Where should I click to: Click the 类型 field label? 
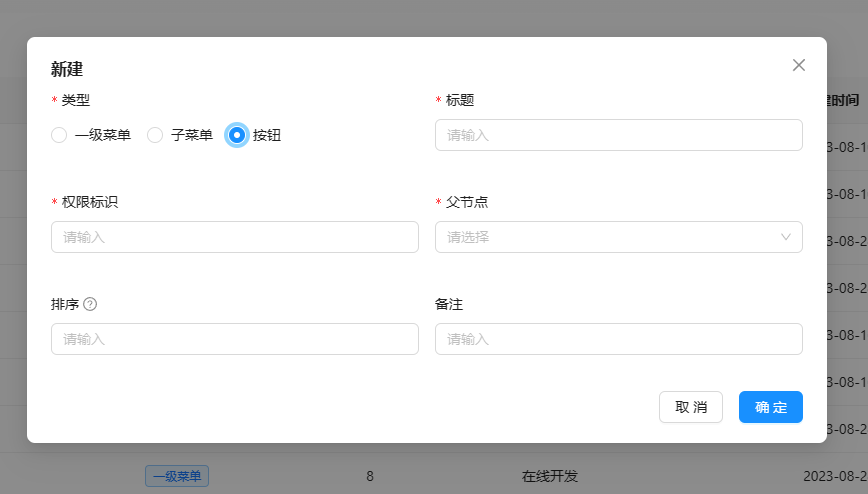click(76, 100)
